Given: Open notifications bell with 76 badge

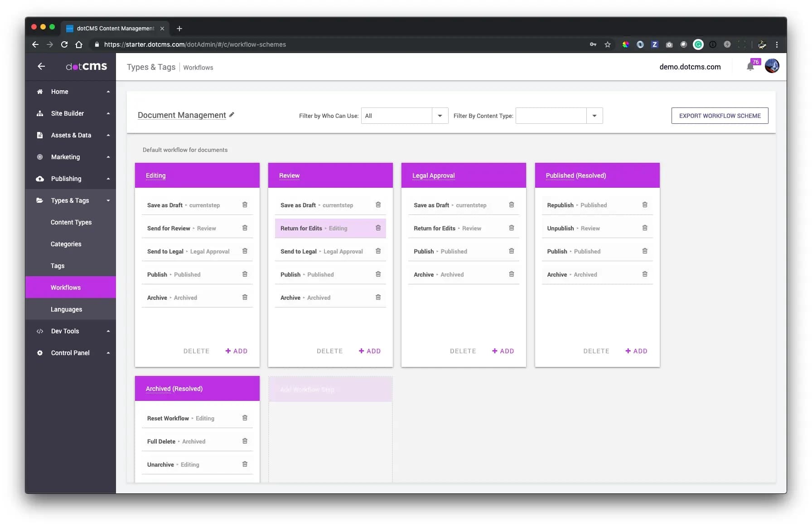Looking at the screenshot, I should pos(750,67).
